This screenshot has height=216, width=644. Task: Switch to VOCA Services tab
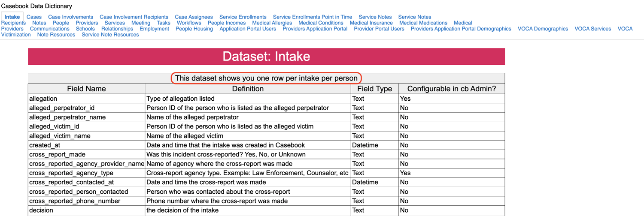click(592, 29)
